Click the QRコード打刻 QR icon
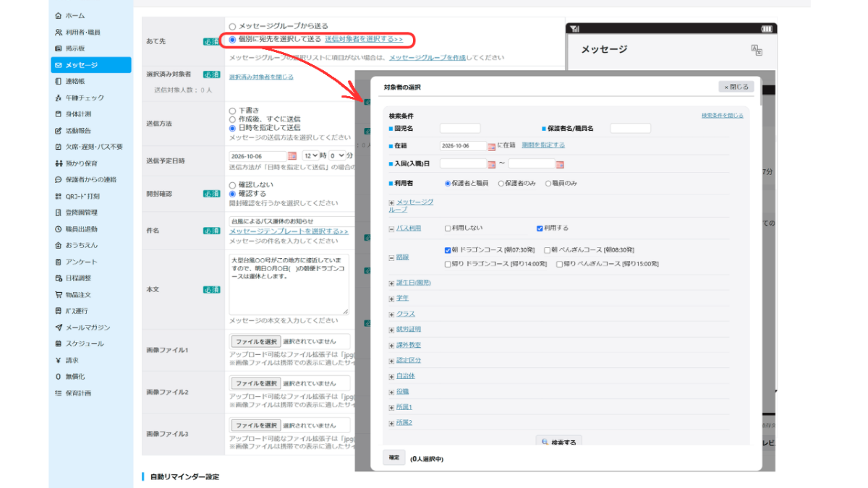 click(59, 196)
